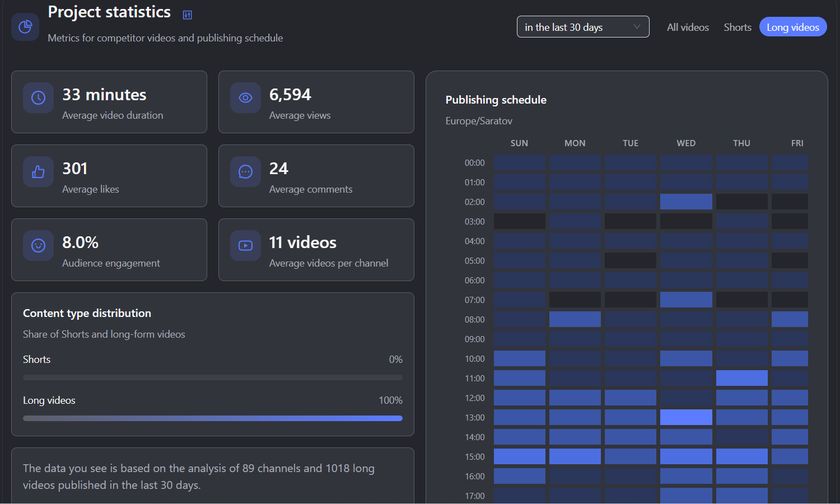Viewport: 840px width, 504px height.
Task: Click the 'TUE' column header
Action: tap(630, 143)
